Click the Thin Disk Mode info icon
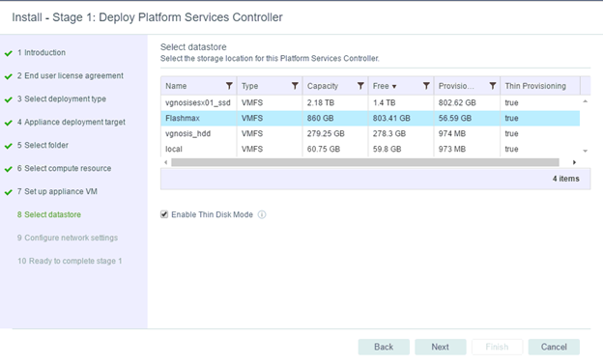Viewport: 603px width, 364px height. pyautogui.click(x=262, y=214)
